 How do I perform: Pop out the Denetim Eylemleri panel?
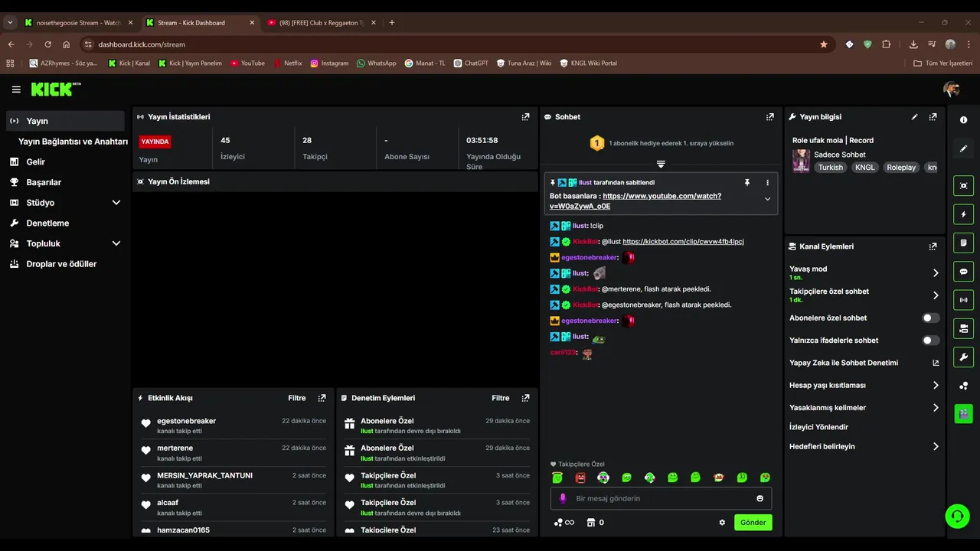(x=525, y=398)
